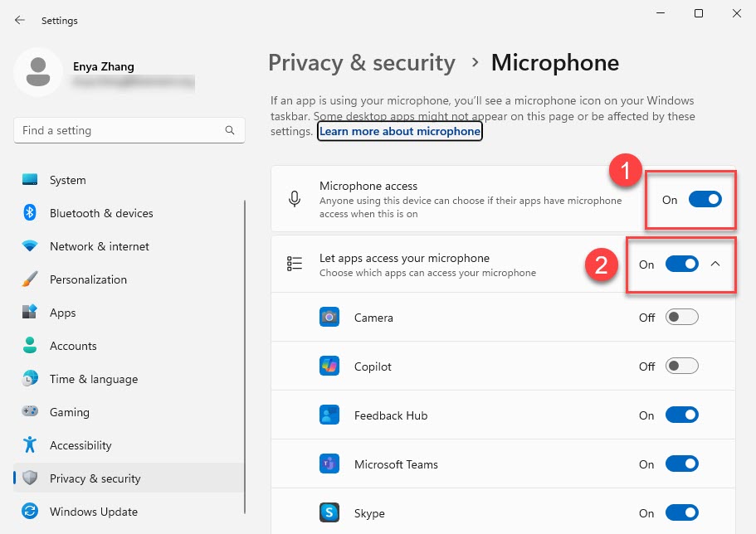Open the Network & internet settings

99,246
